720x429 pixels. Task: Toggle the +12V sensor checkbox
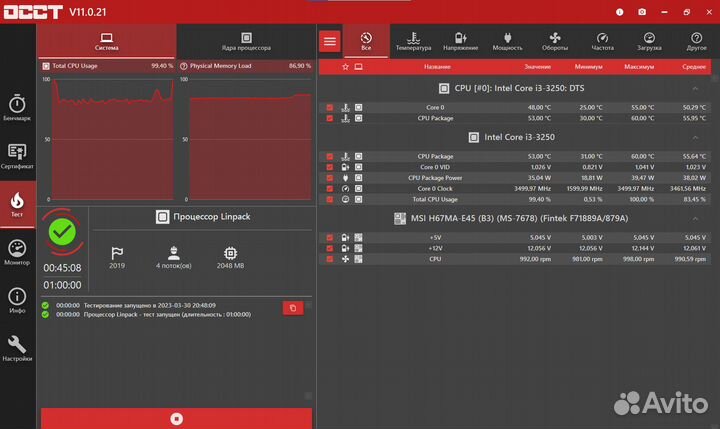point(329,248)
